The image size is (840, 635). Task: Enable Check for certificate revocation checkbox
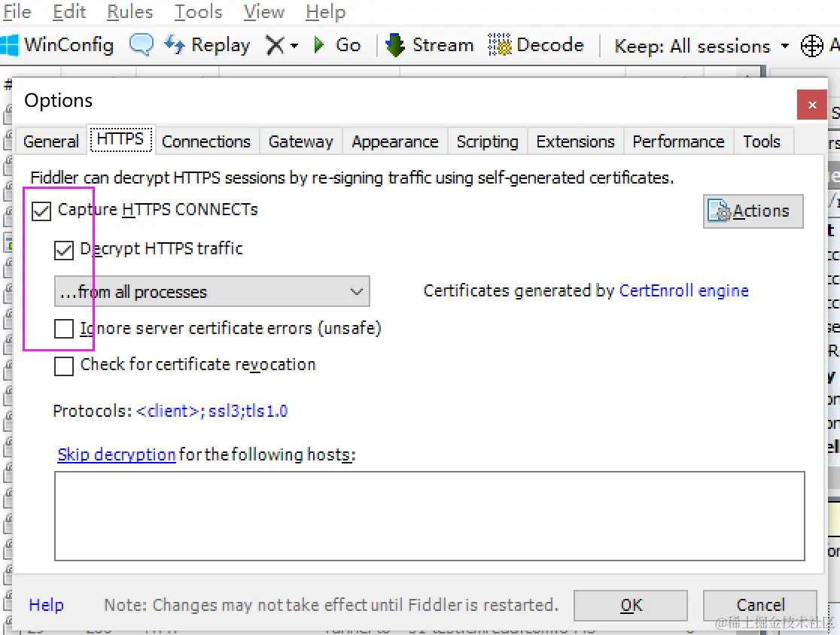[64, 366]
